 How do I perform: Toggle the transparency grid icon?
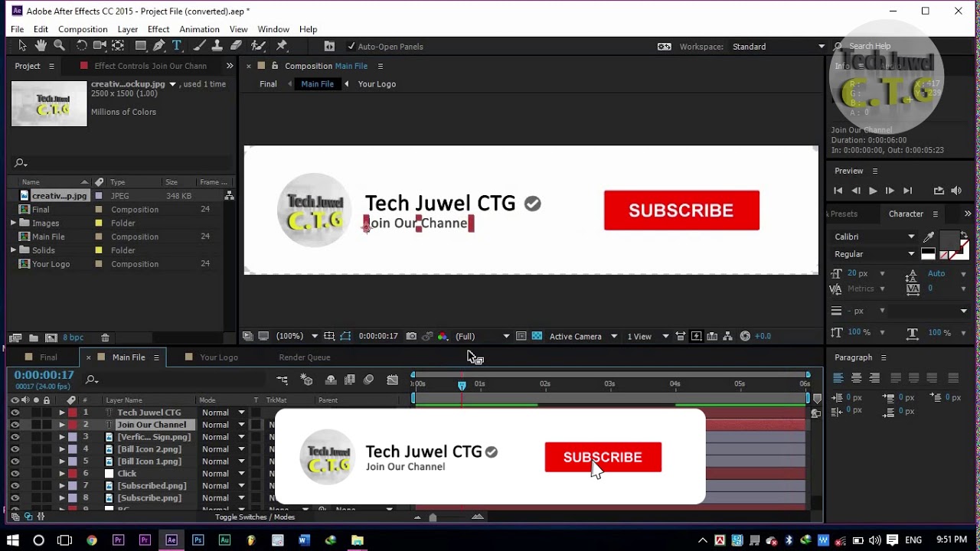(x=537, y=336)
